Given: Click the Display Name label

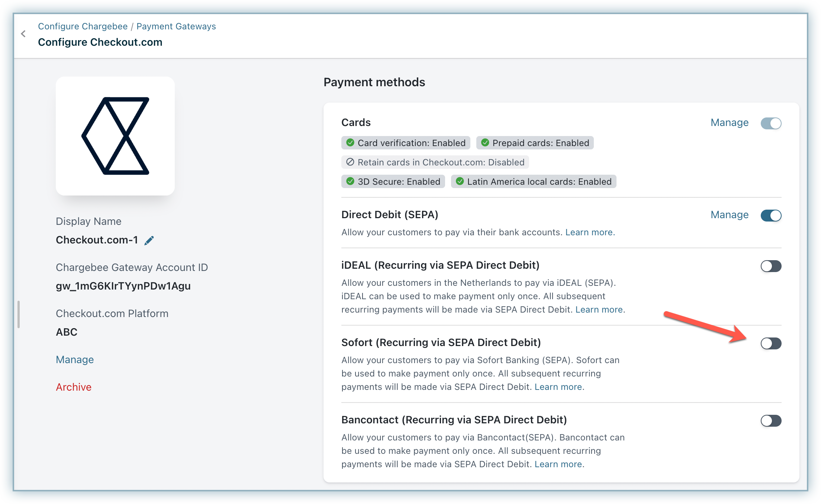Looking at the screenshot, I should pyautogui.click(x=88, y=221).
